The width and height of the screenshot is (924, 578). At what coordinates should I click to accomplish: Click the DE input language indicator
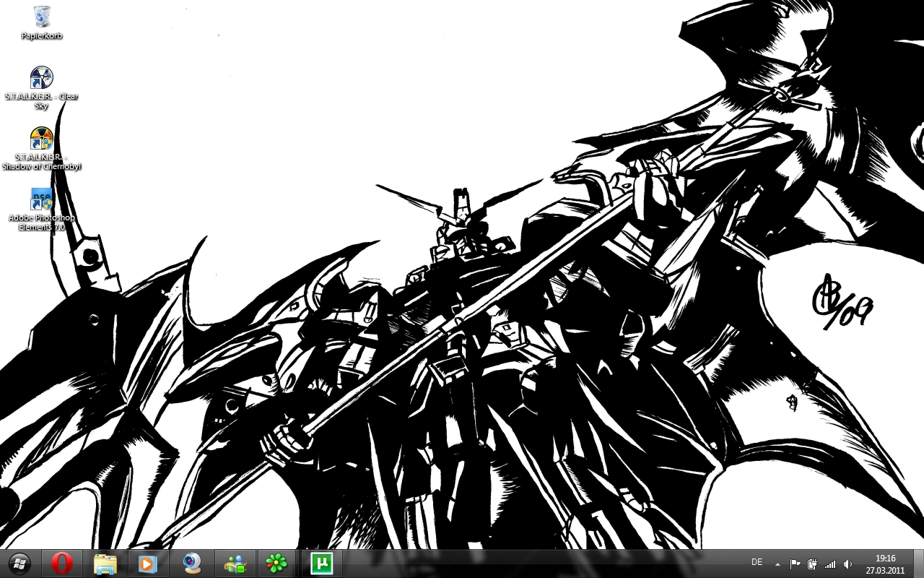click(757, 562)
